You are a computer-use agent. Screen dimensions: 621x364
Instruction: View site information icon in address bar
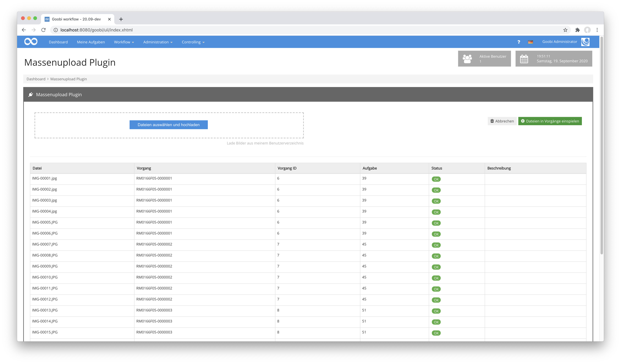click(x=56, y=30)
